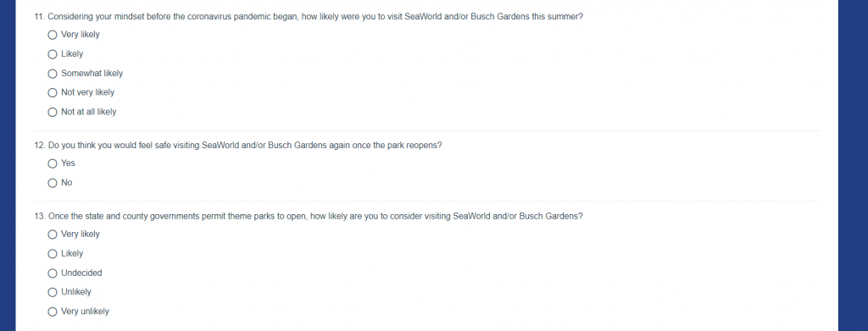This screenshot has width=868, height=331.
Task: Click the 'Yes' label in question 12
Action: 68,163
